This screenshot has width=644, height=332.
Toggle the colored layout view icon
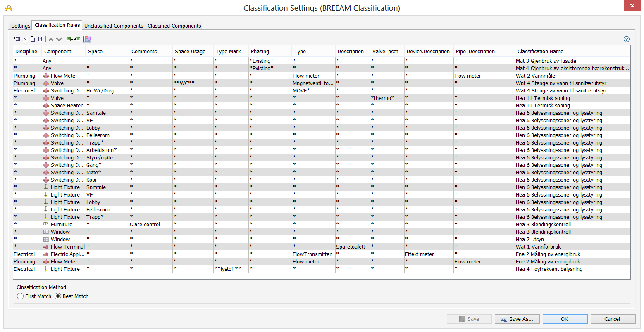point(88,39)
